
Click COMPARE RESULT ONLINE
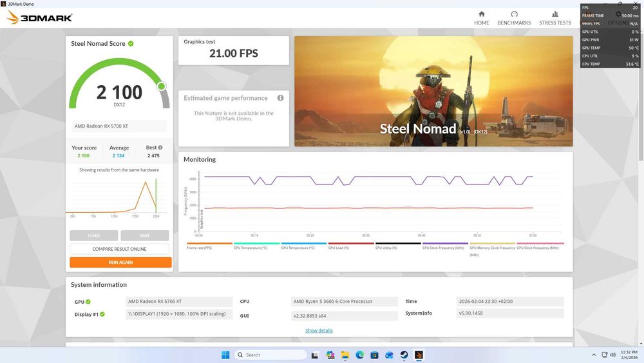119,249
